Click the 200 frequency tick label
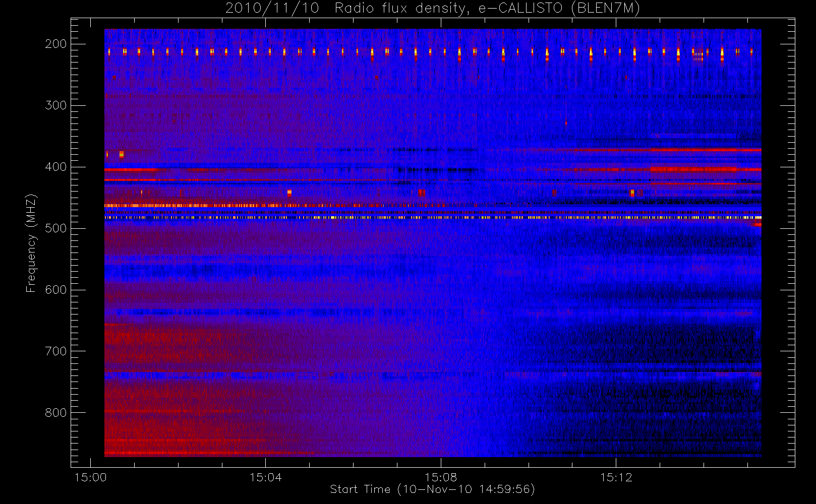Screen dimensions: 816x504 click(56, 44)
